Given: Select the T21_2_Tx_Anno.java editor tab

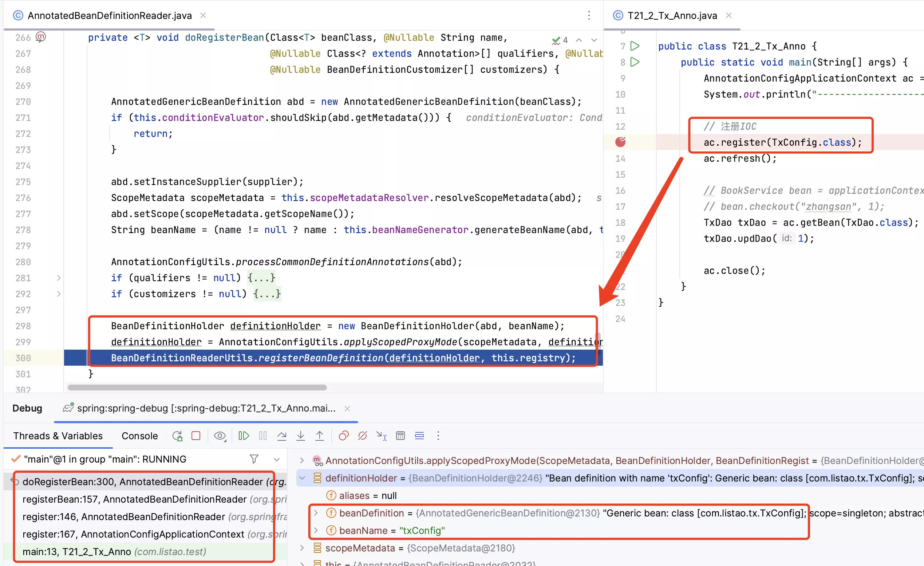Looking at the screenshot, I should coord(672,15).
